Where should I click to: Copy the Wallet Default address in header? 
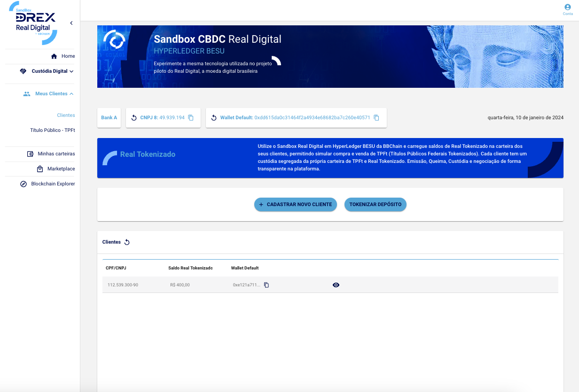click(376, 118)
